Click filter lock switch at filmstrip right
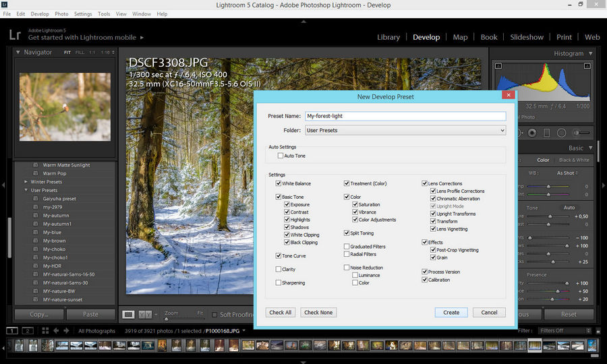The width and height of the screenshot is (607, 364). 598,331
